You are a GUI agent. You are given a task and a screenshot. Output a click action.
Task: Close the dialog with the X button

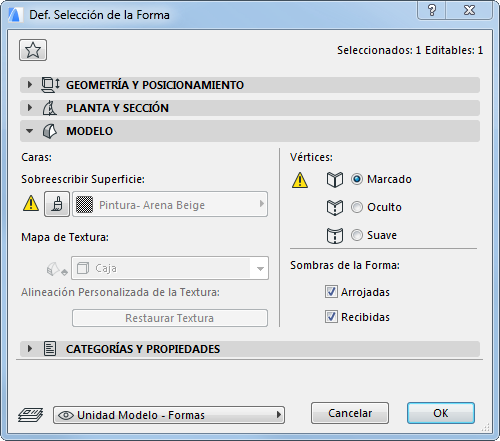point(469,10)
